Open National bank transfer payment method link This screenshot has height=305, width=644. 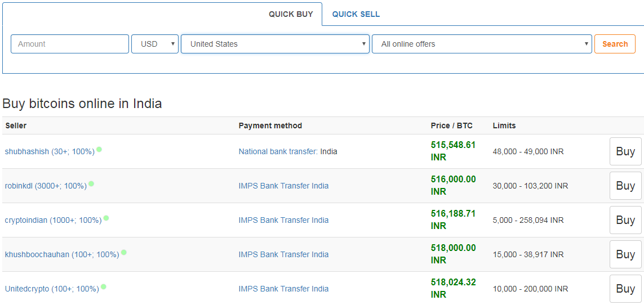click(278, 151)
